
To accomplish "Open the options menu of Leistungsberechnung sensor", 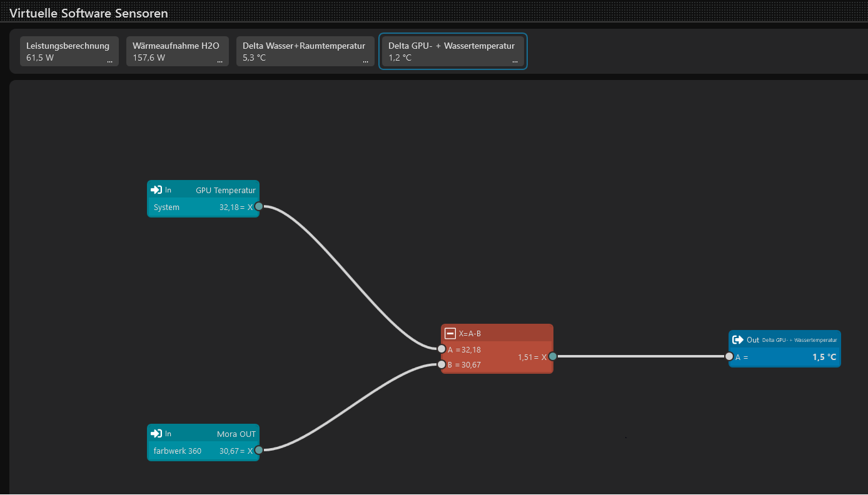I will (110, 61).
